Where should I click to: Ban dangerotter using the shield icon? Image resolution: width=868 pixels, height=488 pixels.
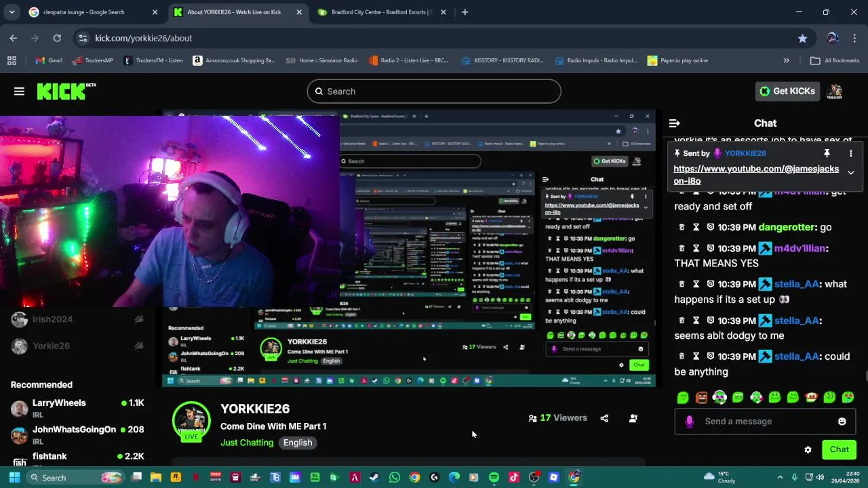[x=710, y=228]
